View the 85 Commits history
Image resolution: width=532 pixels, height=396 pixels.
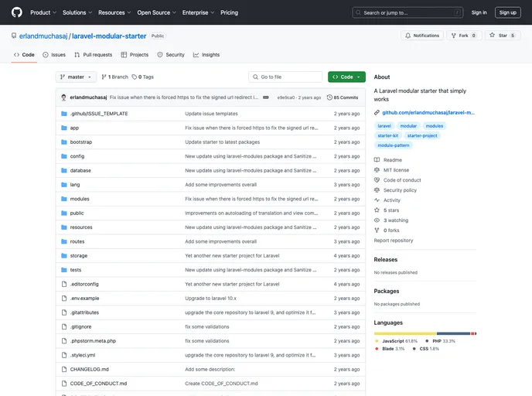(343, 97)
